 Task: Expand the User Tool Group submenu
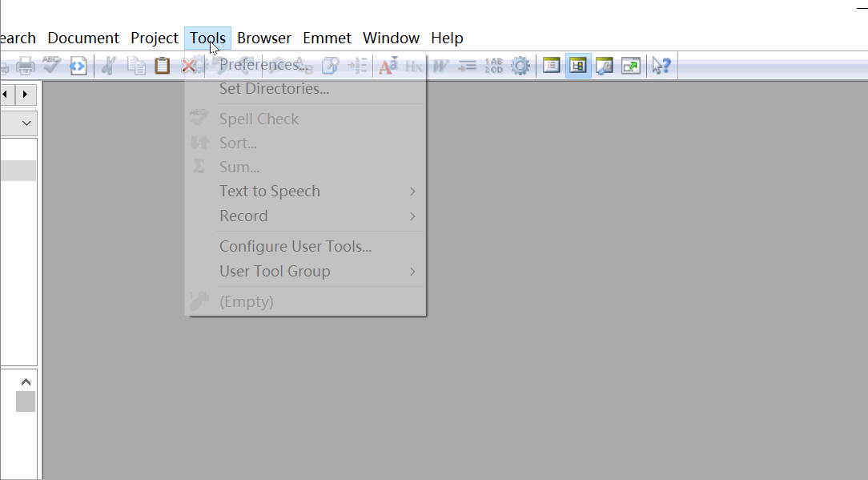point(306,271)
